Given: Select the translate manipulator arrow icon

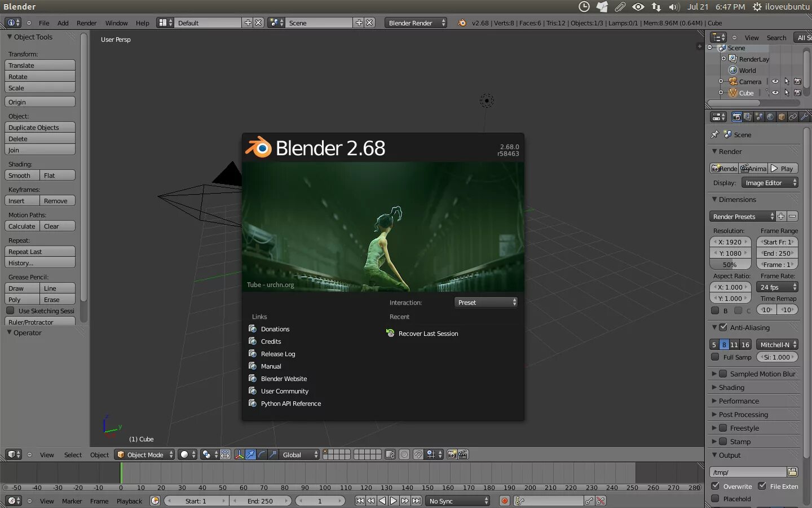Looking at the screenshot, I should (250, 454).
